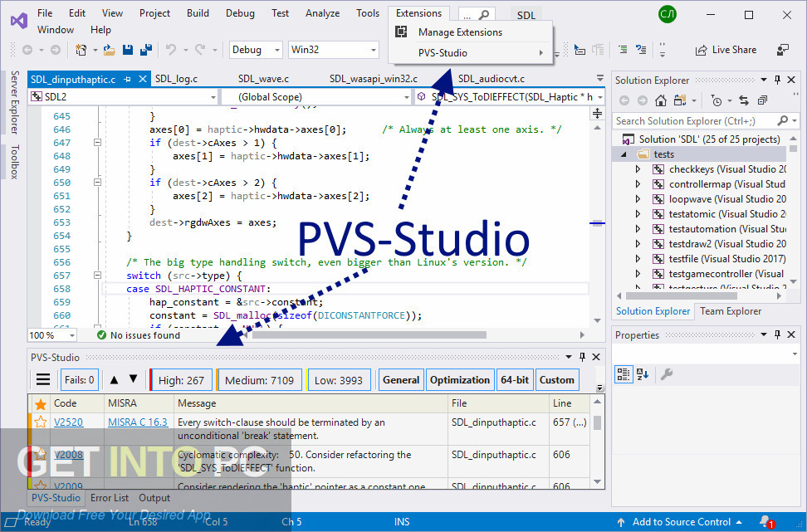
Task: Collapse the tests folder in Solution Explorer
Action: (624, 154)
